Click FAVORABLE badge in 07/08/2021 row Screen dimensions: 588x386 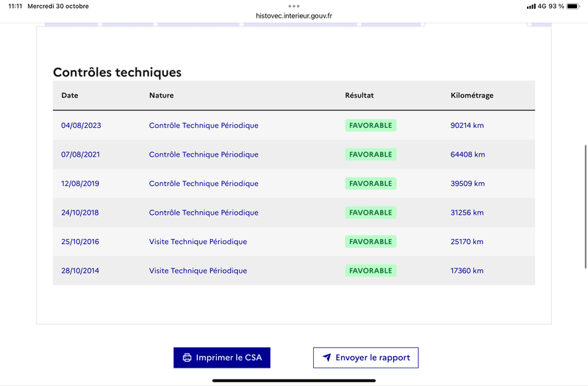[370, 154]
